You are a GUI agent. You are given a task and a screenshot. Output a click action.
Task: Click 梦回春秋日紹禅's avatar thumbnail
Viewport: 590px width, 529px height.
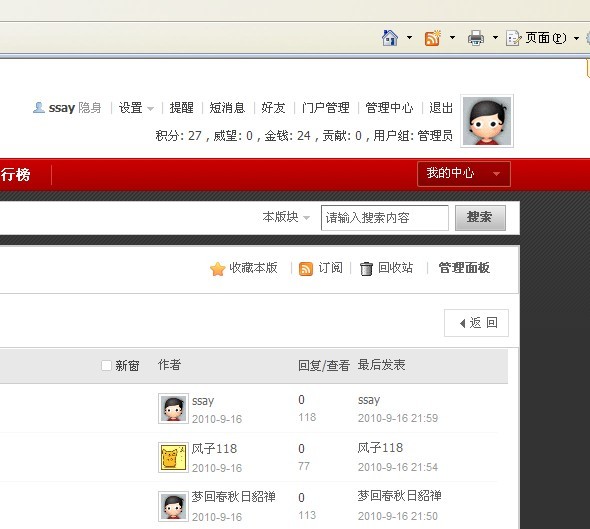click(x=173, y=506)
